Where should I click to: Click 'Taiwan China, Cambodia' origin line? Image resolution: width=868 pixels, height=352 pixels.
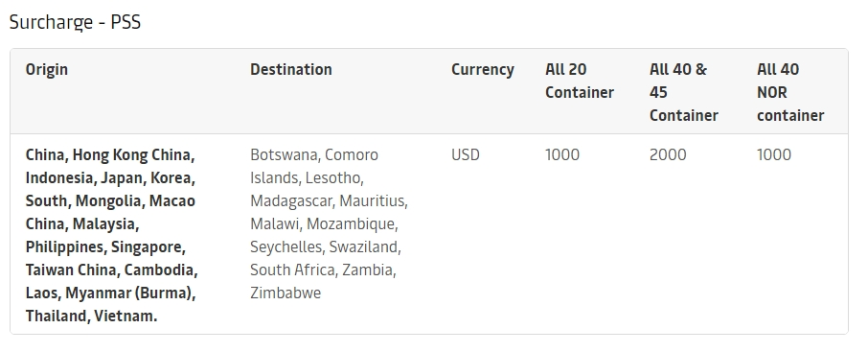click(x=109, y=270)
